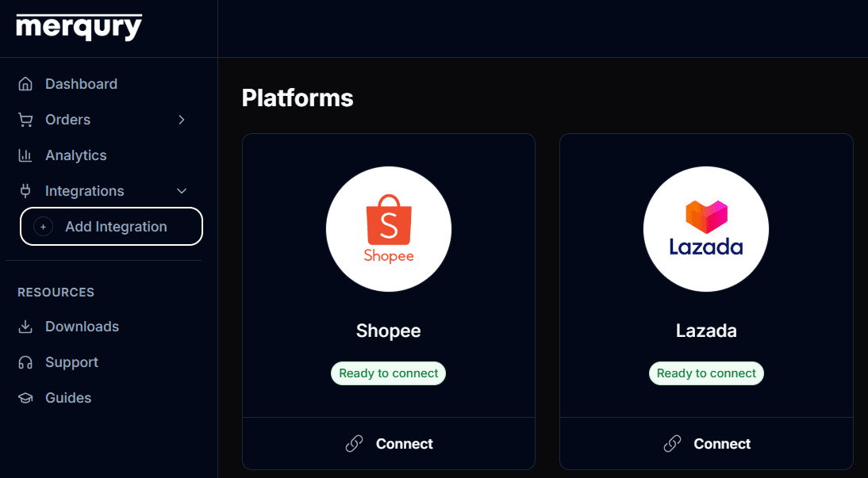
Task: Select the Add Integration button
Action: coord(111,226)
